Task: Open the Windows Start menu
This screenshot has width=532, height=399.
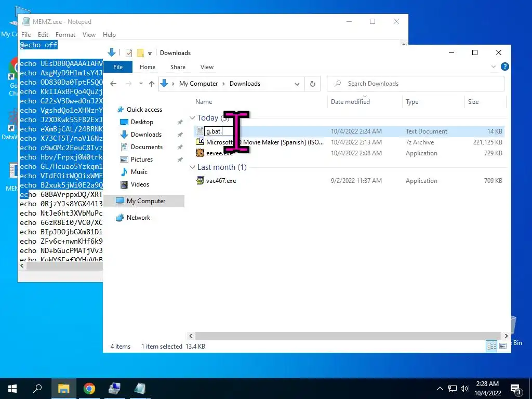Action: tap(12, 389)
